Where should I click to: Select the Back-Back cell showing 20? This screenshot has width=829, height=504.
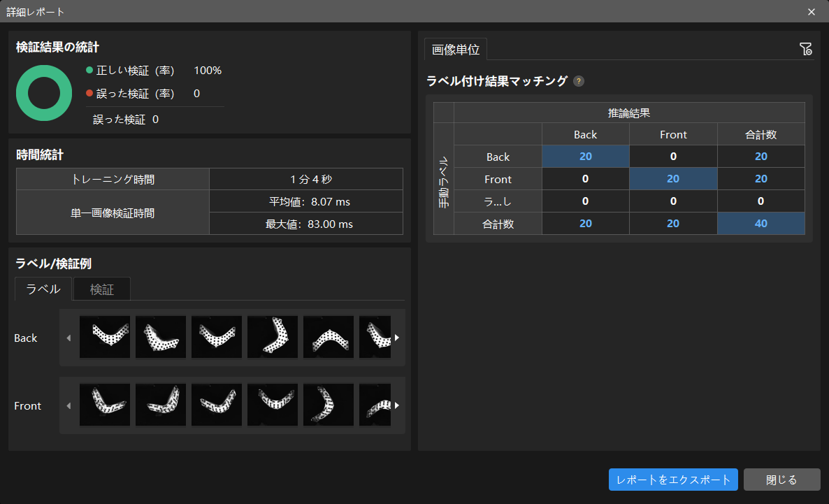pyautogui.click(x=586, y=157)
